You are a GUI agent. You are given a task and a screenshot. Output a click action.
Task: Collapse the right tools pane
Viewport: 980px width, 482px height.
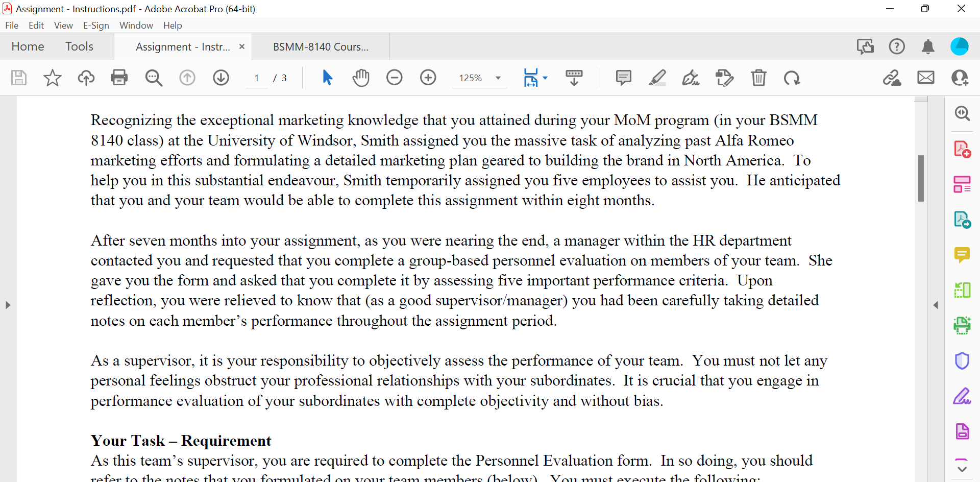pyautogui.click(x=936, y=305)
